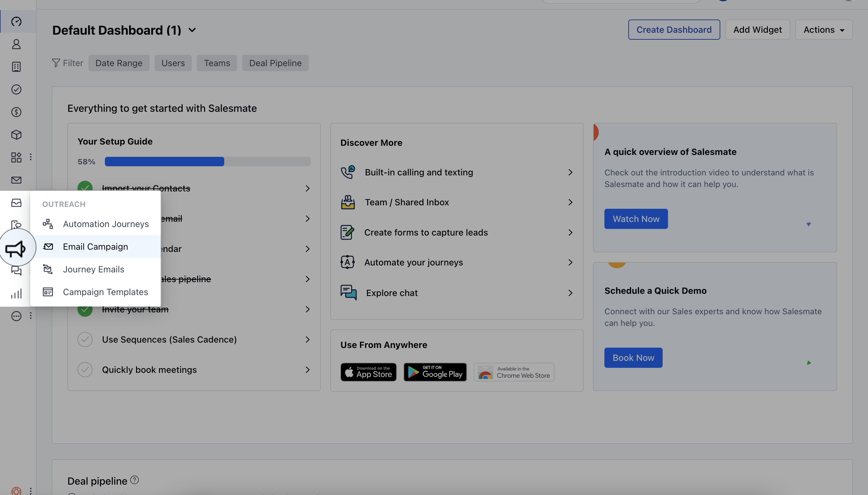Image resolution: width=868 pixels, height=495 pixels.
Task: Click the Users filter chip
Action: 173,63
